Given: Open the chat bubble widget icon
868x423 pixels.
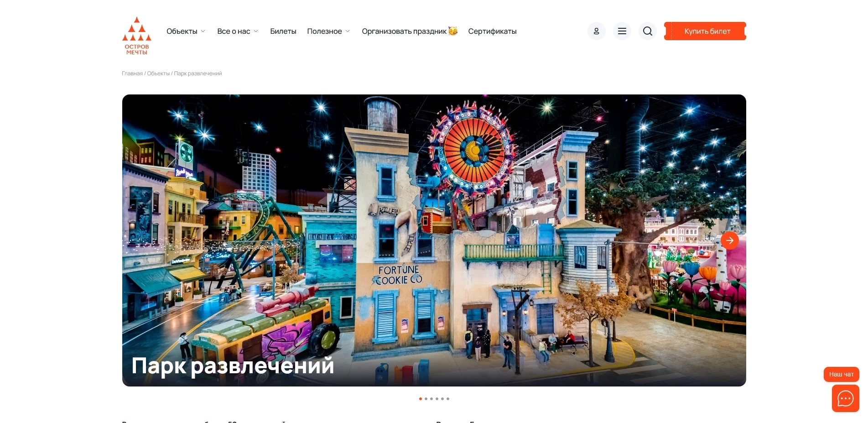Looking at the screenshot, I should click(x=845, y=398).
